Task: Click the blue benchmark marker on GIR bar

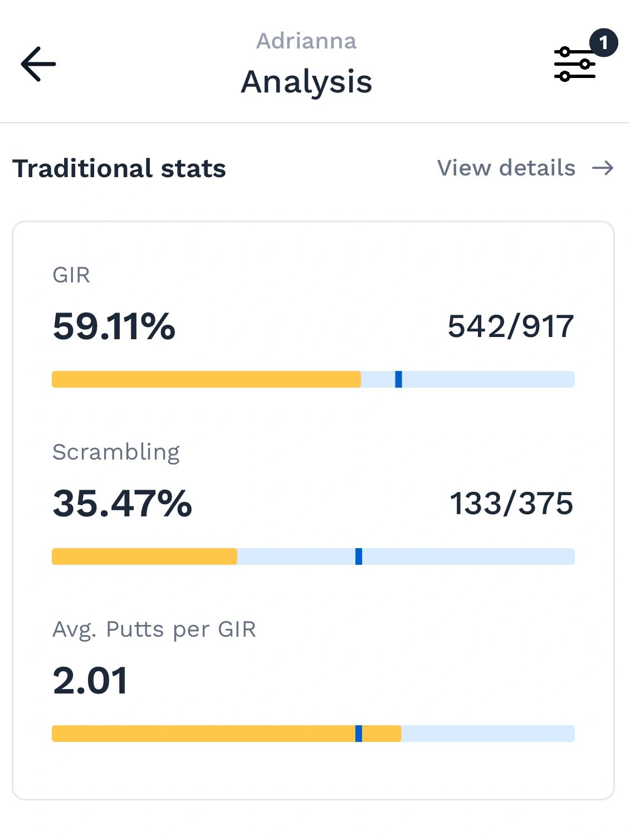Action: pos(398,379)
